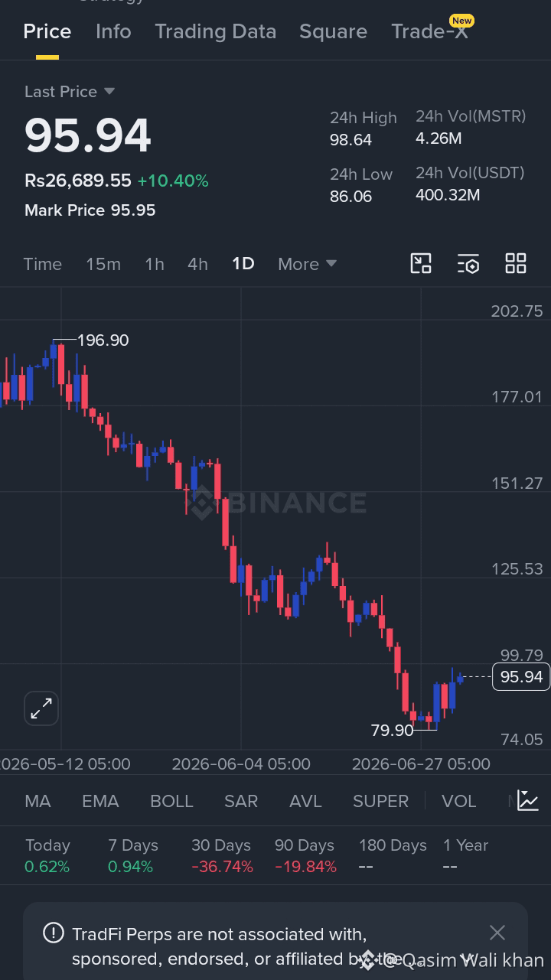Toggle the MA indicator

[37, 801]
